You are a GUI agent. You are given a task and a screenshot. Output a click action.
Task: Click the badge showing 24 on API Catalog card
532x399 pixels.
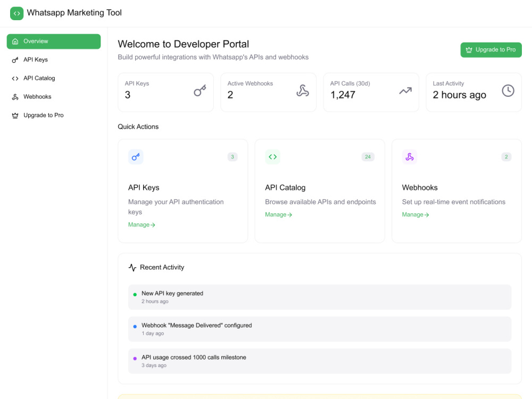(x=368, y=157)
